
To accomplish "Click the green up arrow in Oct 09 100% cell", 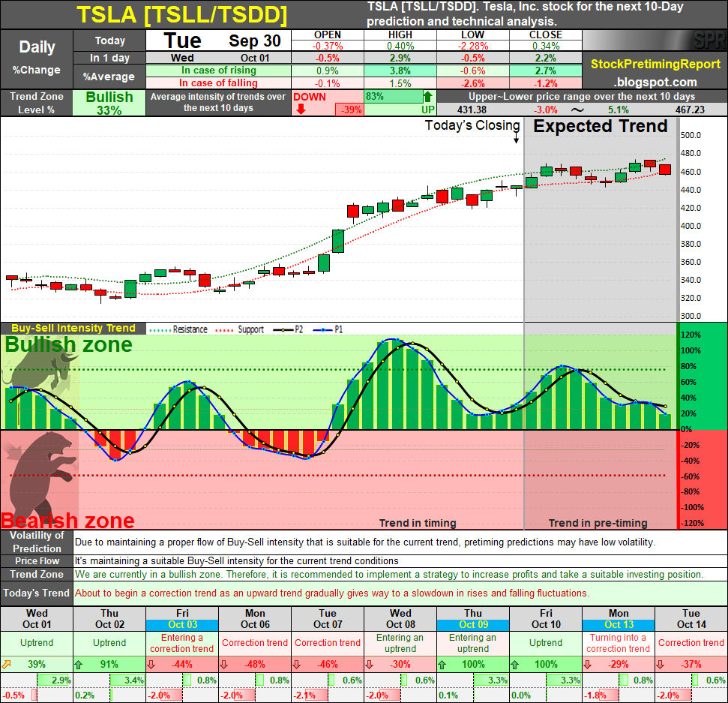I will click(x=442, y=665).
